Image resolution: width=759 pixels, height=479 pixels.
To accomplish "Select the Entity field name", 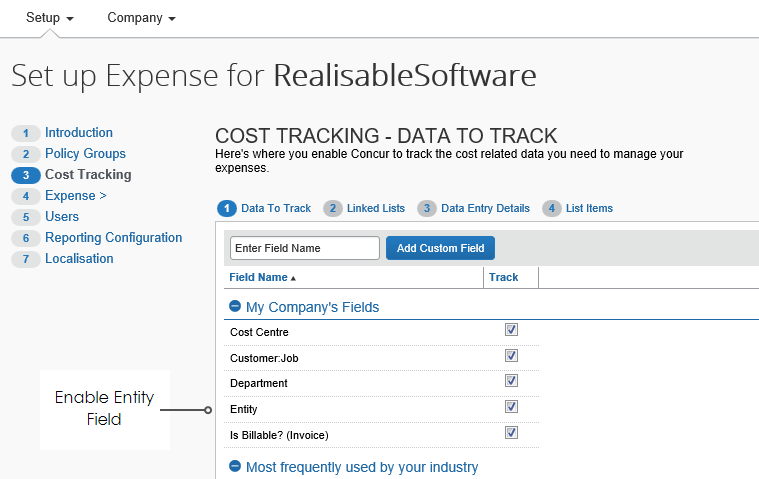I will click(x=243, y=409).
